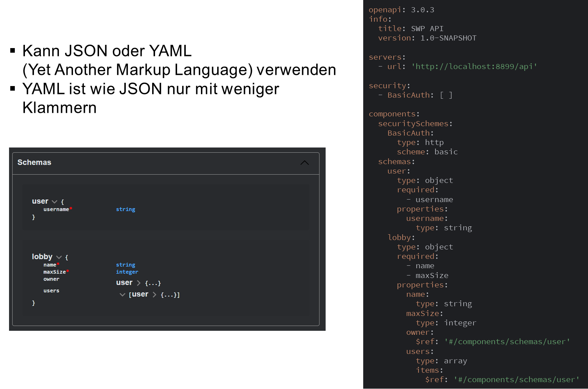Collapse the users array chevron
The width and height of the screenshot is (588, 389).
[x=122, y=295]
